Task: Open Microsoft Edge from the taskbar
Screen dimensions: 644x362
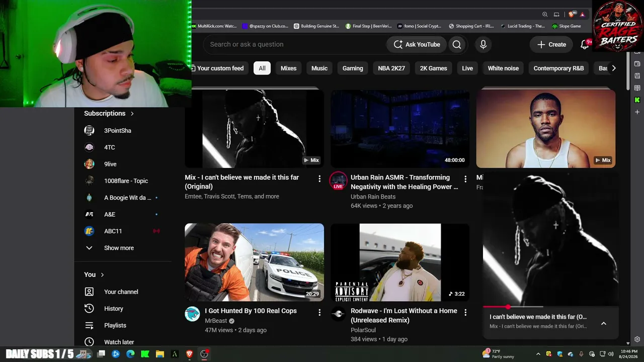Action: click(130, 354)
